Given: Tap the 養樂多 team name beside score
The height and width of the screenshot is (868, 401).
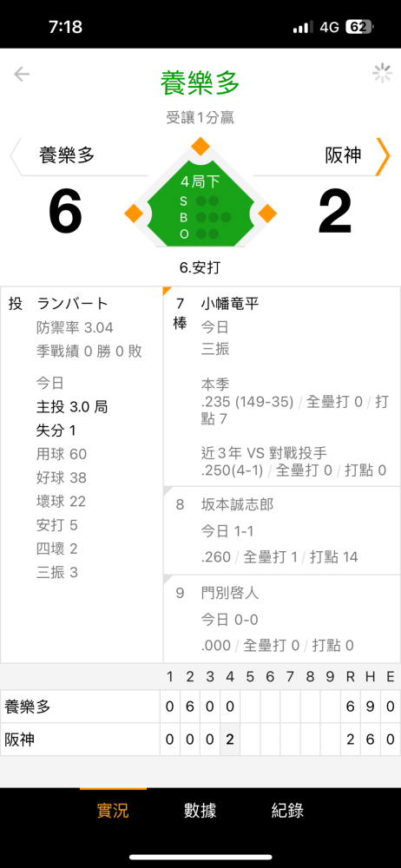Looking at the screenshot, I should coord(67,155).
